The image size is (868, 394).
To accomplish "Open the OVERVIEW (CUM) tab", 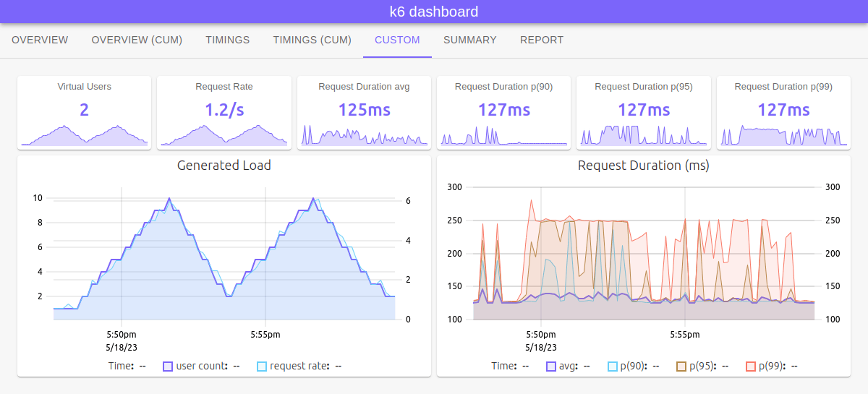I will click(x=137, y=40).
